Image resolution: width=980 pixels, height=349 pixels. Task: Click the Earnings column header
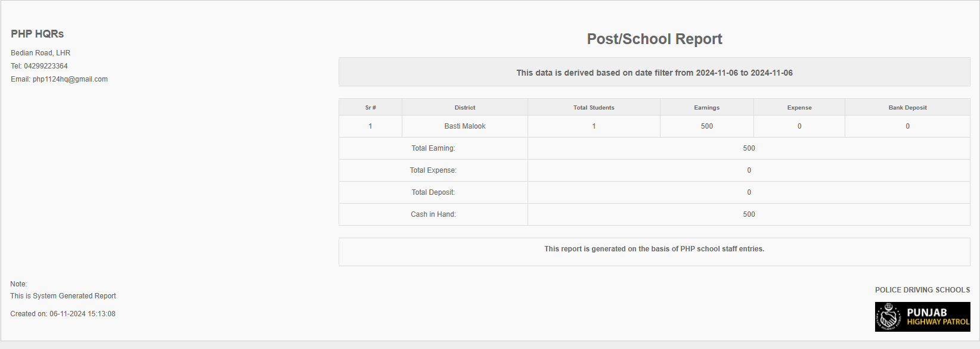706,108
